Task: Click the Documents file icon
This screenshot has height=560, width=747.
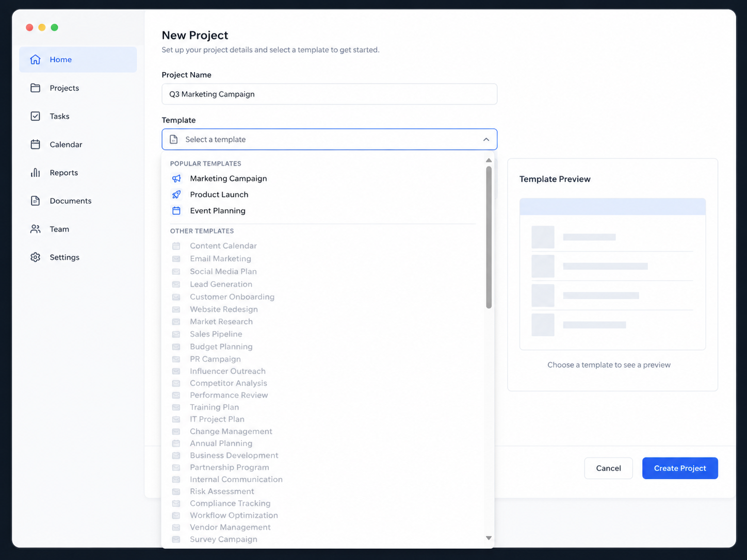Action: tap(35, 201)
